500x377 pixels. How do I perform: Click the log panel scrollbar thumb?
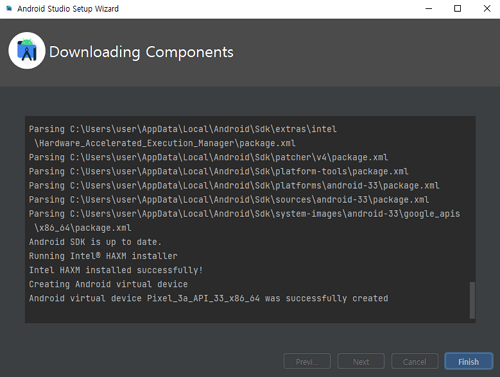point(472,300)
